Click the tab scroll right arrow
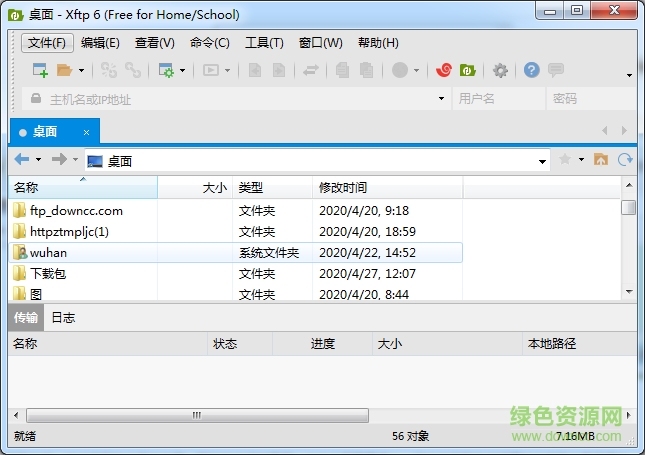The width and height of the screenshot is (645, 455). 624,131
